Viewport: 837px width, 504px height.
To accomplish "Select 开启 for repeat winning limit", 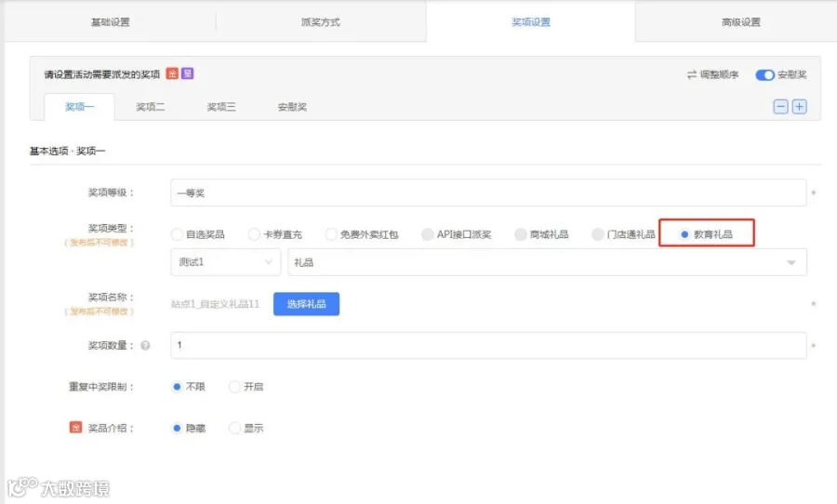I will [x=234, y=387].
